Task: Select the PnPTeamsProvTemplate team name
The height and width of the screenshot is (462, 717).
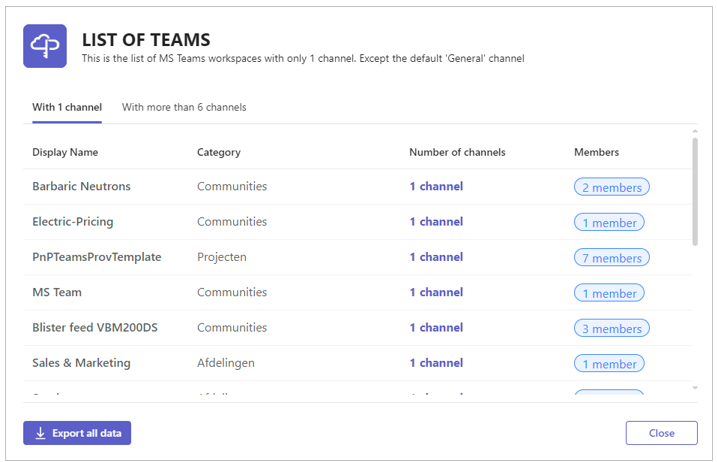Action: click(96, 257)
